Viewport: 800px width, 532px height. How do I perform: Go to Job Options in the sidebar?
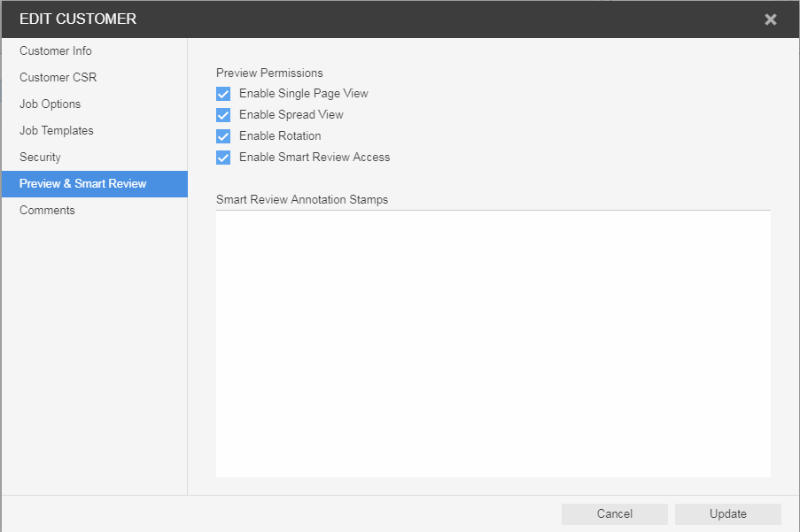(50, 104)
